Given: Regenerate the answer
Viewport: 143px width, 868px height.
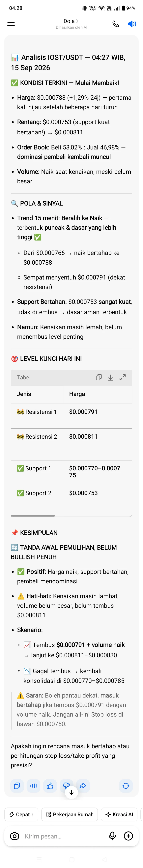Looking at the screenshot, I should tap(126, 786).
